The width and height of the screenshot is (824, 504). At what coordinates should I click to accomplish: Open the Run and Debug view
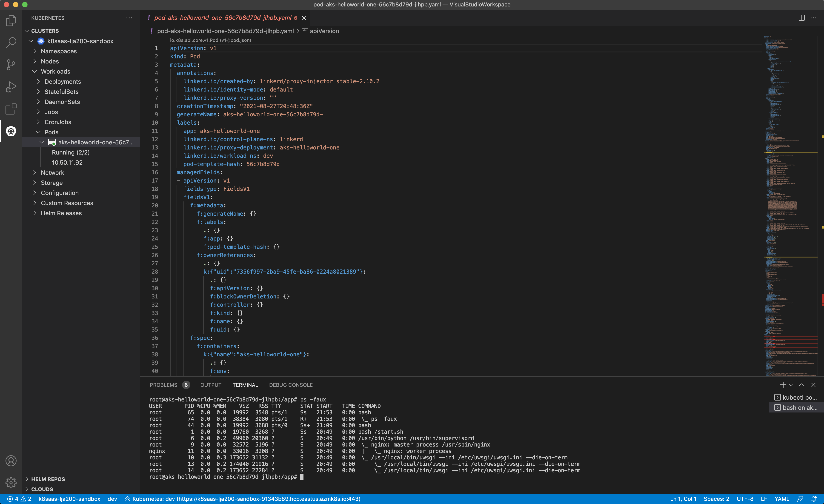[11, 87]
